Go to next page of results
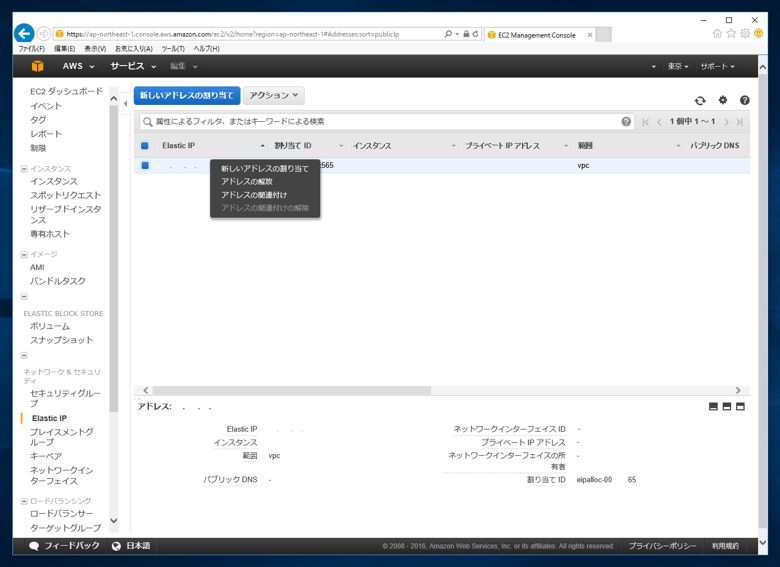 tap(726, 122)
